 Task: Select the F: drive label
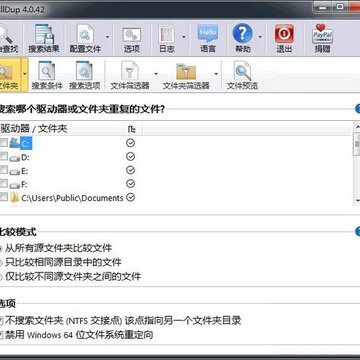24,184
